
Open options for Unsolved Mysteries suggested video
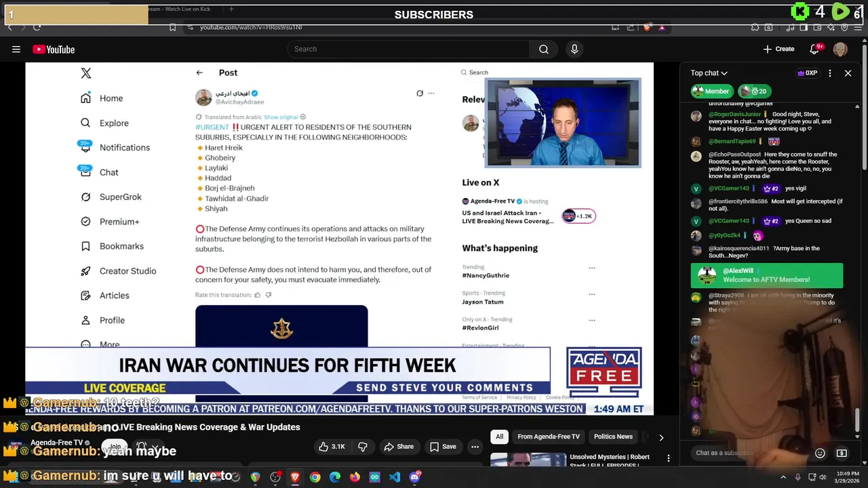pyautogui.click(x=669, y=458)
